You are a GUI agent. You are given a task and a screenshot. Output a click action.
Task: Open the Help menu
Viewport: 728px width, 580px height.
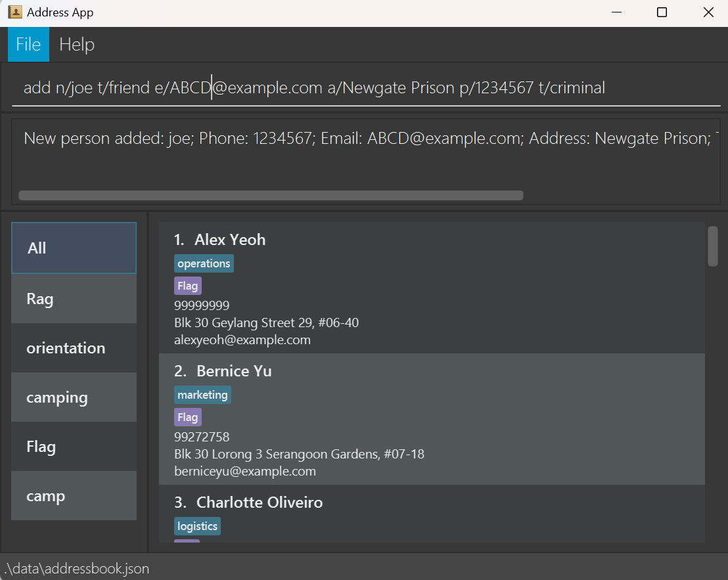[77, 45]
